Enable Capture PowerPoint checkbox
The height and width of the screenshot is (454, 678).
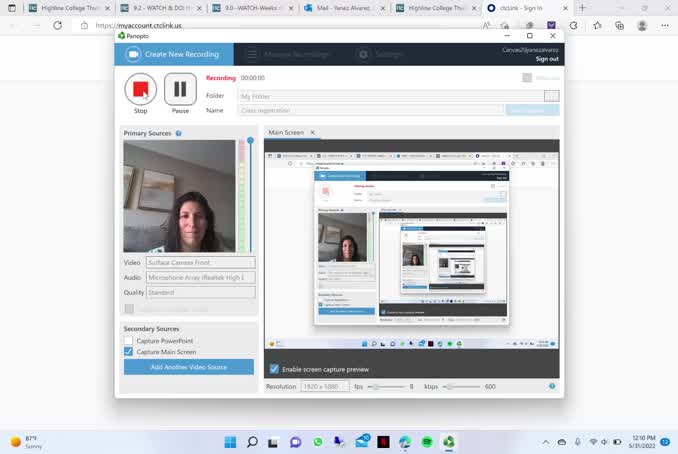(x=128, y=341)
